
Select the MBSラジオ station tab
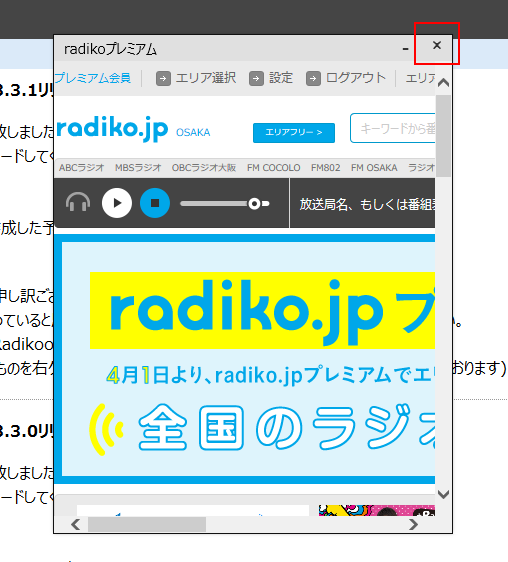pyautogui.click(x=138, y=168)
